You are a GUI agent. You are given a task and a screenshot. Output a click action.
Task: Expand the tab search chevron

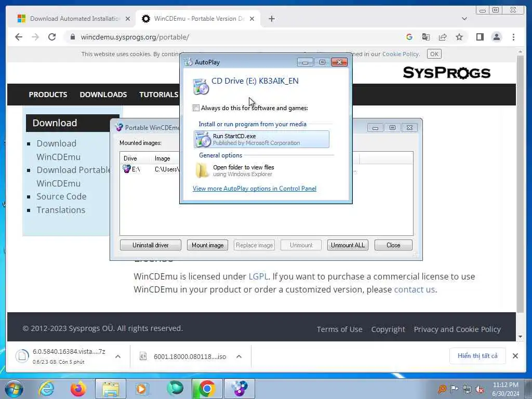point(464,19)
